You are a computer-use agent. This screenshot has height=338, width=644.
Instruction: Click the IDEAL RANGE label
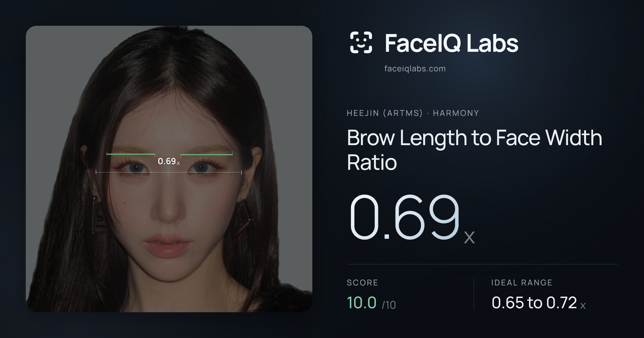(x=522, y=282)
